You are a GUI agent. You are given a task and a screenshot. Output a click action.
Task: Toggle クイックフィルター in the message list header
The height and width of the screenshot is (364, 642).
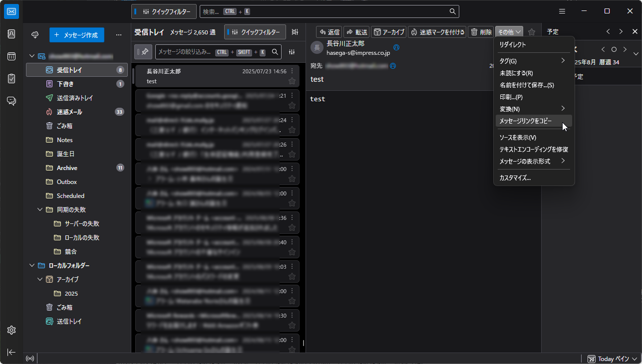coord(255,32)
